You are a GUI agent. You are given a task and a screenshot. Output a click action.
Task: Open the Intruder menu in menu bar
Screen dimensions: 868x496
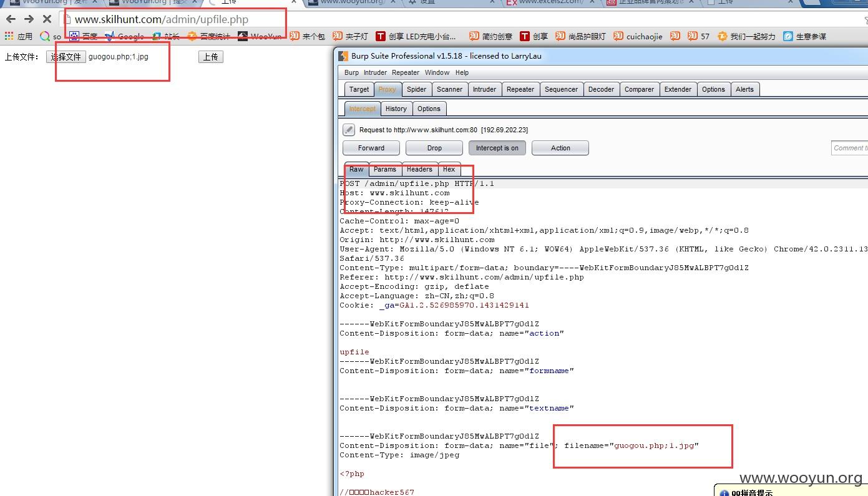(x=375, y=72)
